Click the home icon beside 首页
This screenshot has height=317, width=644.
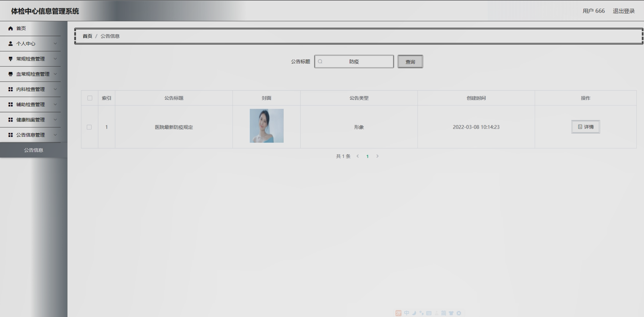(11, 28)
